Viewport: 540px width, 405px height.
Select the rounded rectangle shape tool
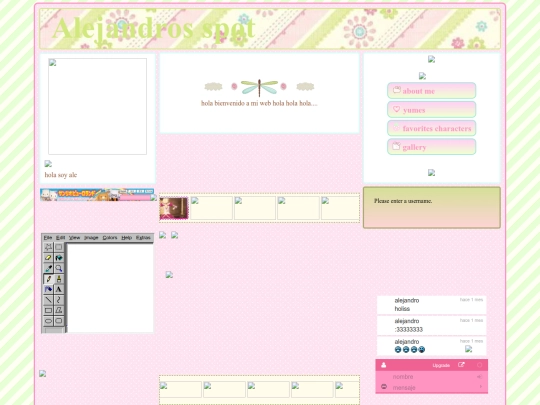(x=59, y=321)
